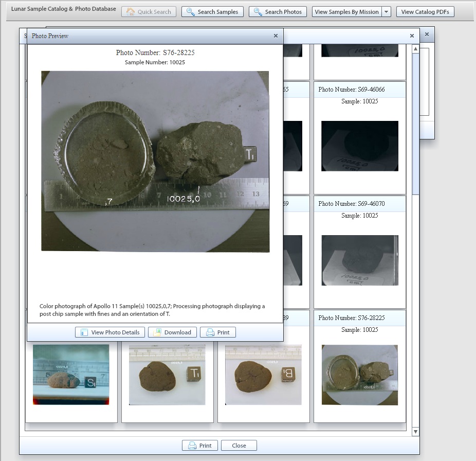
Task: Open View Catalog PDFs
Action: tap(425, 12)
